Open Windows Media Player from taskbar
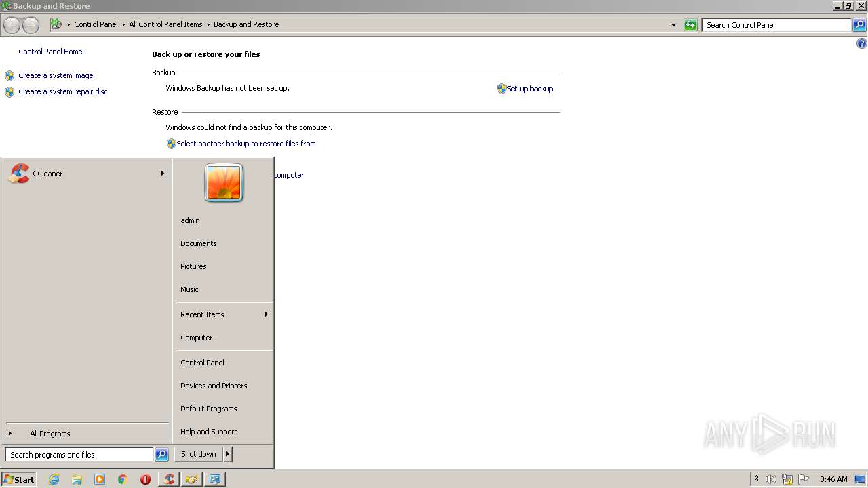 100,479
